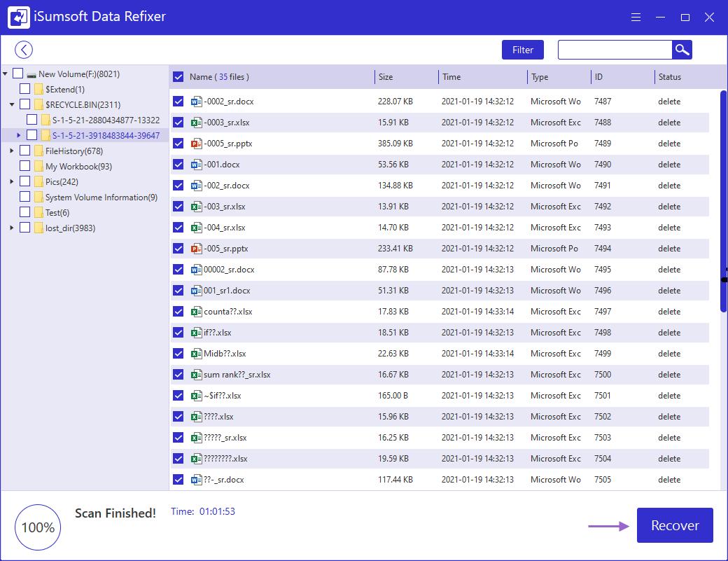Viewport: 728px width, 561px height.
Task: Expand the Pics(242) tree node
Action: pyautogui.click(x=12, y=181)
